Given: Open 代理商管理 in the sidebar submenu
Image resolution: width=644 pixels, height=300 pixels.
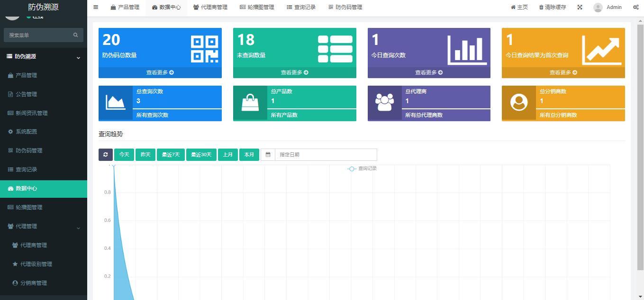Looking at the screenshot, I should point(44,245).
